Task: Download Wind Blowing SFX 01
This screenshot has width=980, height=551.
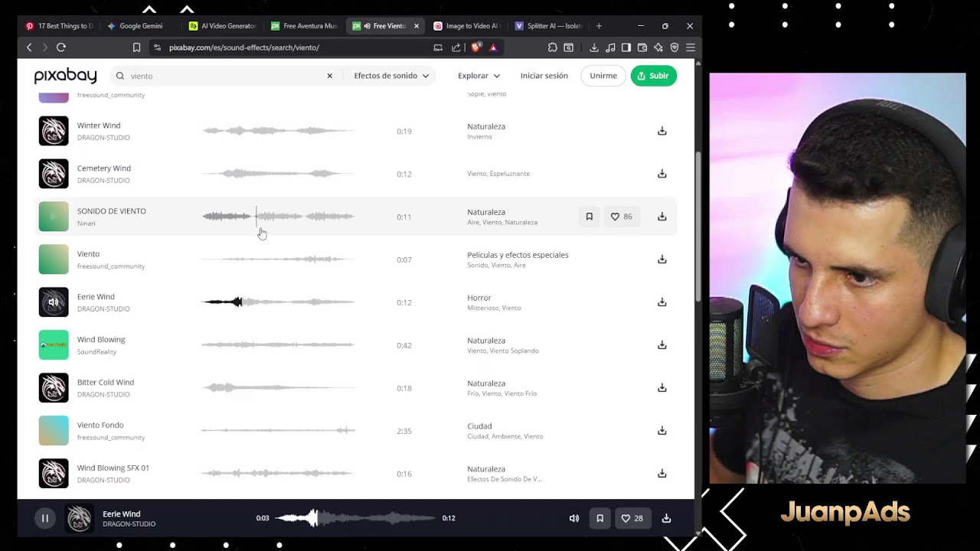Action: [x=662, y=474]
